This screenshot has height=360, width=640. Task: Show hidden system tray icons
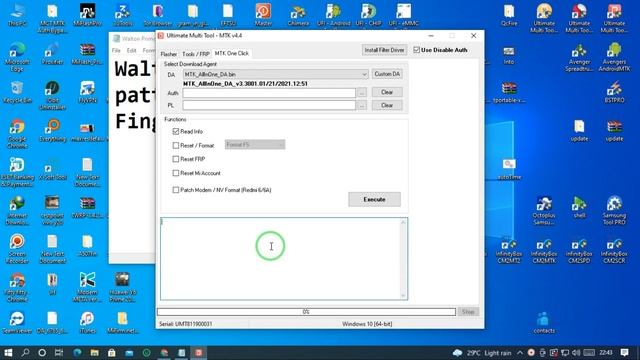(520, 353)
